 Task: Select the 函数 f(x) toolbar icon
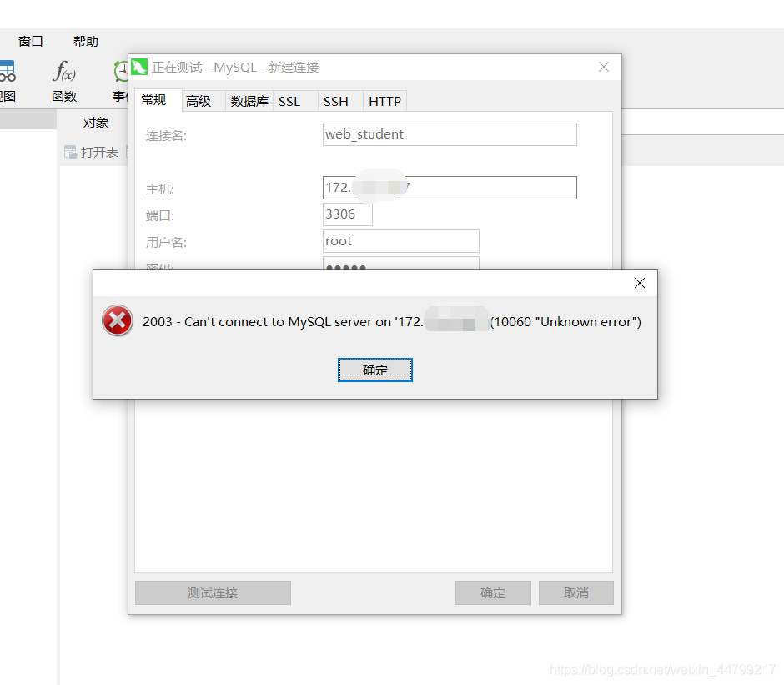[64, 81]
